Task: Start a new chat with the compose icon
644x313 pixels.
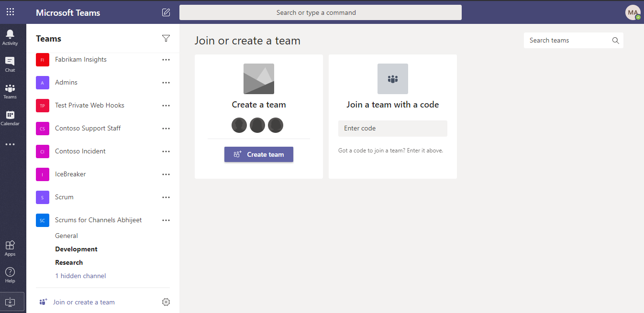Action: (x=166, y=12)
